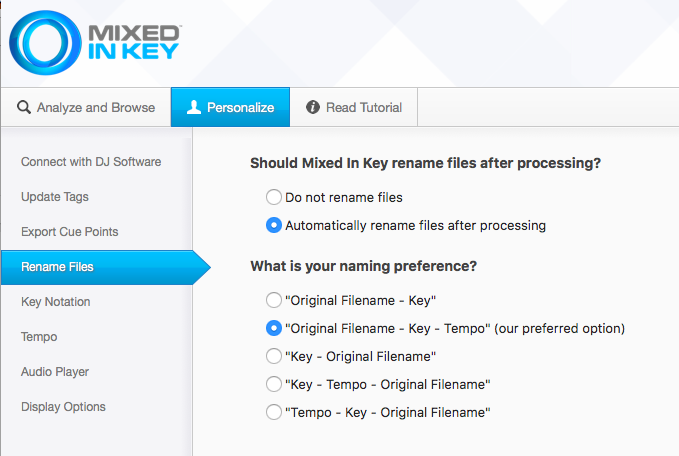Choose "Key - Original Filename" naming option
The width and height of the screenshot is (679, 456).
274,356
